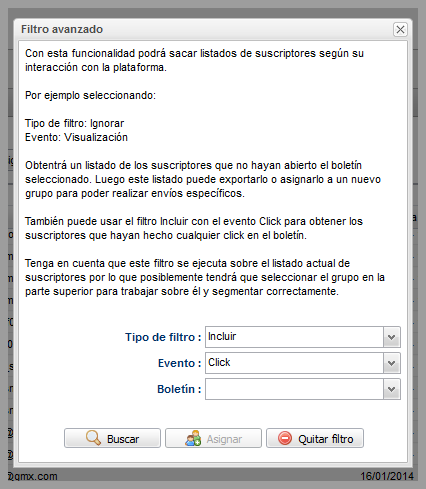Click the 'Evento :' label
Screen dimensions: 426x489
(x=180, y=363)
